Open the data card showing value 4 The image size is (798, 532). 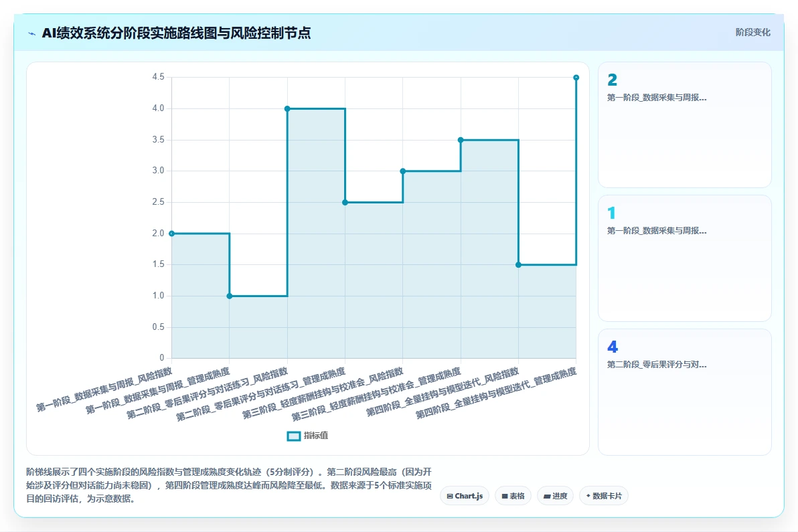pyautogui.click(x=684, y=392)
